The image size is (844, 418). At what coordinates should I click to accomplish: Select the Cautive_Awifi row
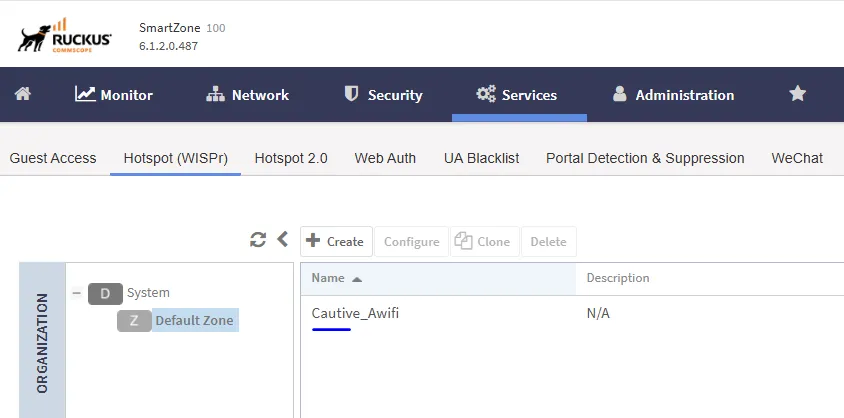[572, 313]
